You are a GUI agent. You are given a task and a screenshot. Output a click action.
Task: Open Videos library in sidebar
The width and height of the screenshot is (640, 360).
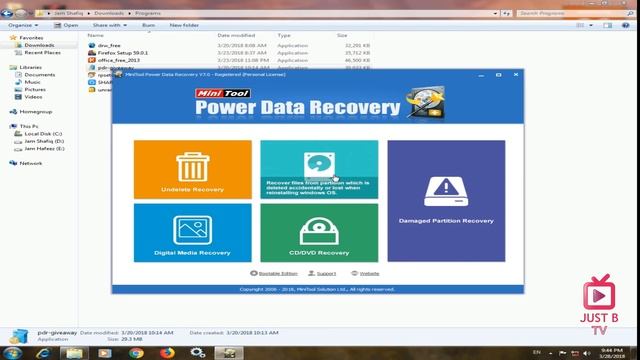[x=33, y=97]
